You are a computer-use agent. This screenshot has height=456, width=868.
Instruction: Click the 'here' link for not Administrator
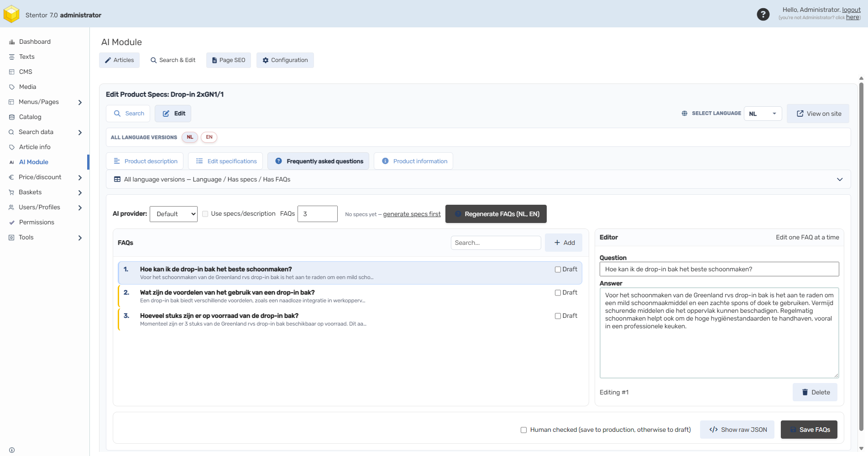[x=852, y=17]
